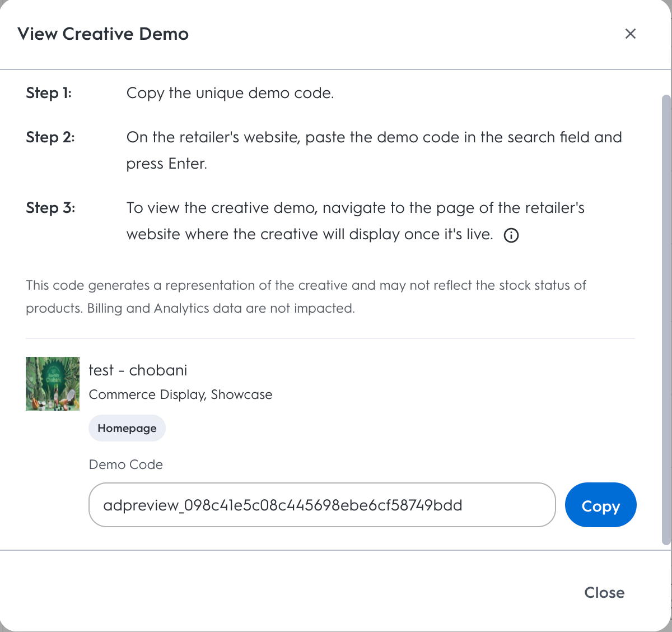Open the Chobani creative thumbnail image
Screen dimensions: 672x632
click(x=53, y=384)
